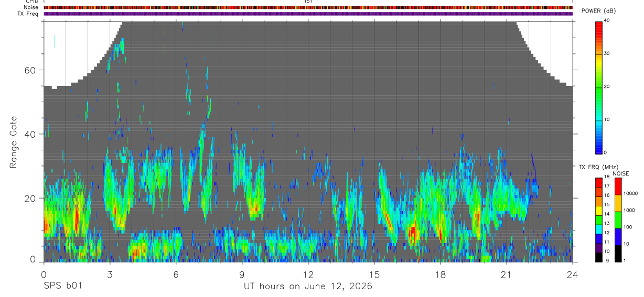Click the range gate 20 axis label
This screenshot has width=644, height=297.
pyautogui.click(x=30, y=198)
